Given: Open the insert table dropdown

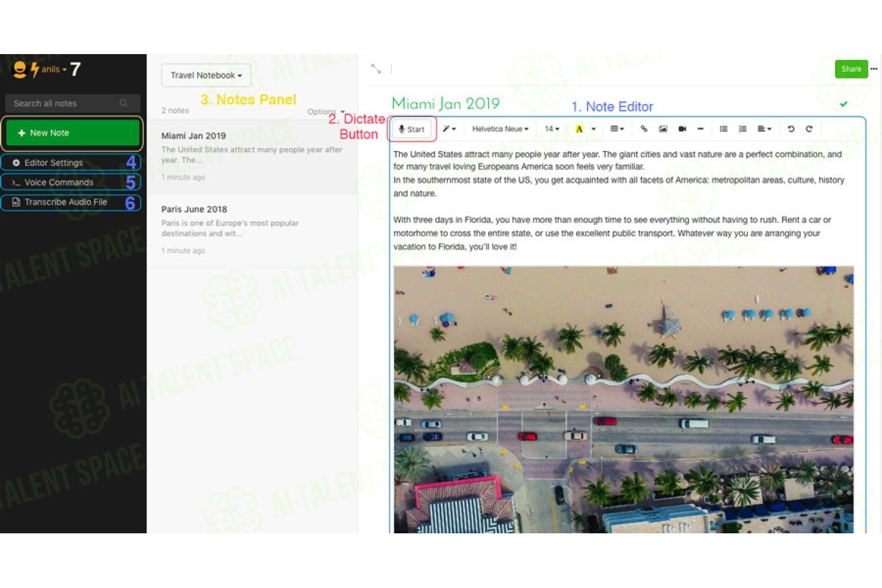Looking at the screenshot, I should pos(617,129).
